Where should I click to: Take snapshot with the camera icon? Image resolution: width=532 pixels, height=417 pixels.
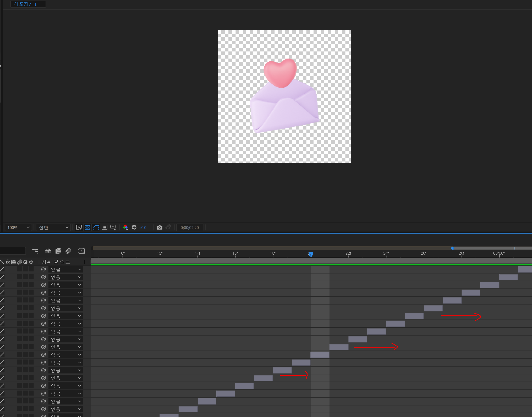pos(160,227)
